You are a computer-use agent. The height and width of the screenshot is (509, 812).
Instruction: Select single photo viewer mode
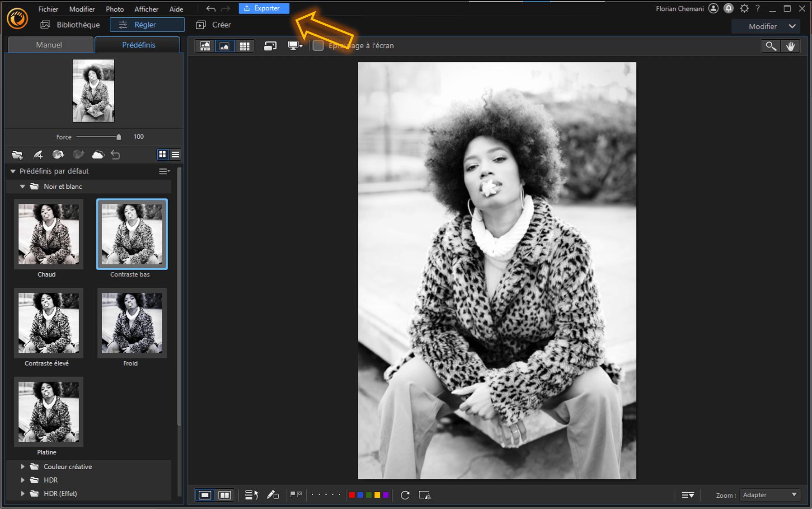225,46
